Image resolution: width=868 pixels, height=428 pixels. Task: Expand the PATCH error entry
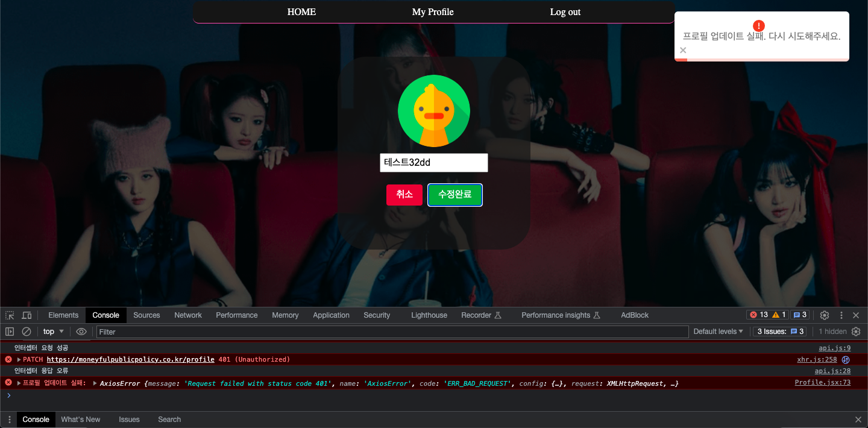coord(19,359)
